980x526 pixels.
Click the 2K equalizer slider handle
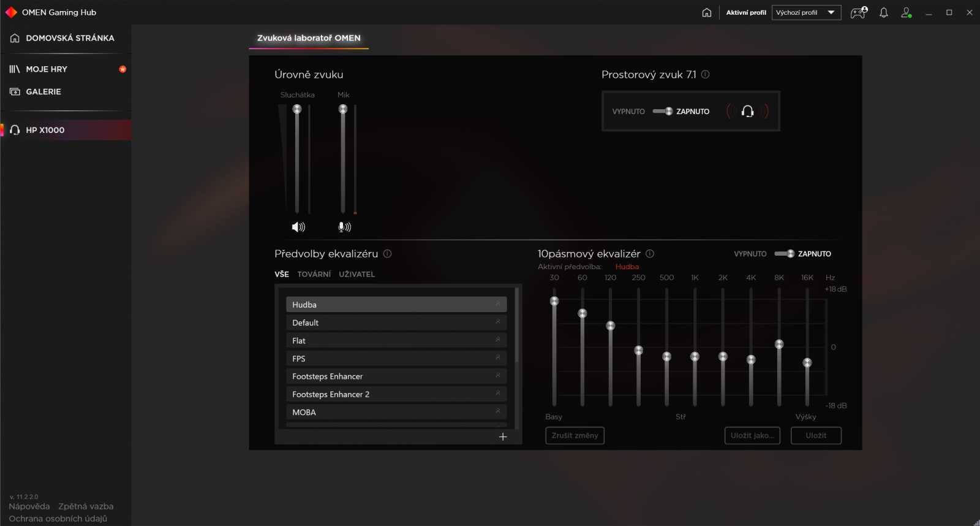point(723,356)
